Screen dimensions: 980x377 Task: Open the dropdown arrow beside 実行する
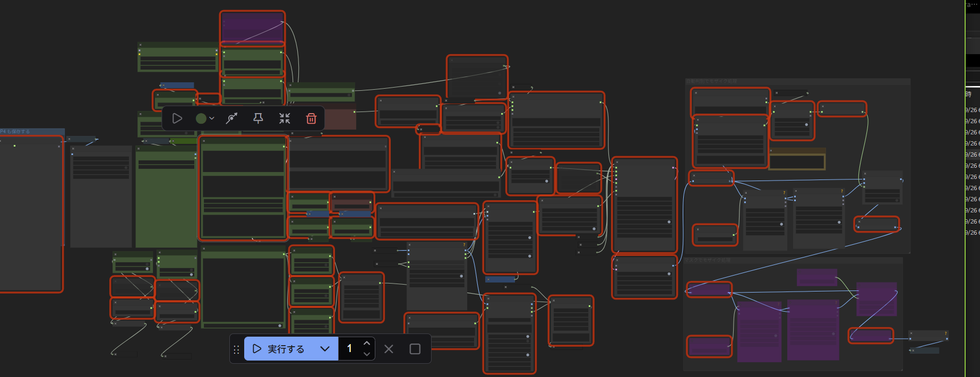[x=325, y=349]
